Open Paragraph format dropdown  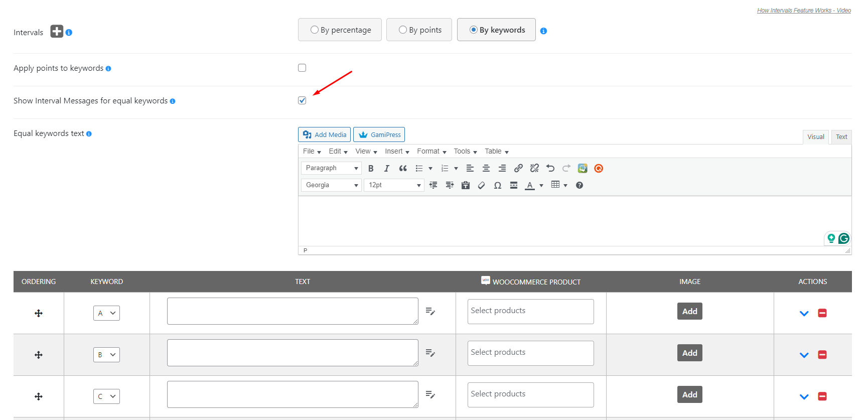[331, 168]
